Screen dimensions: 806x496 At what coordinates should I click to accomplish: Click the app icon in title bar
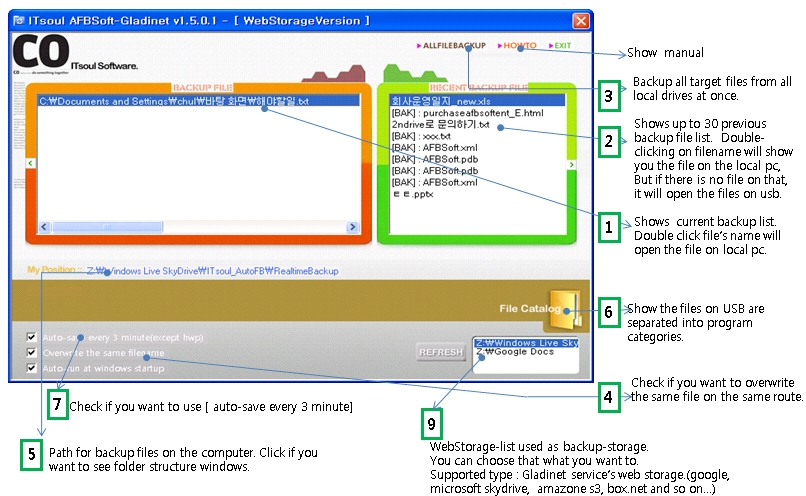point(20,20)
